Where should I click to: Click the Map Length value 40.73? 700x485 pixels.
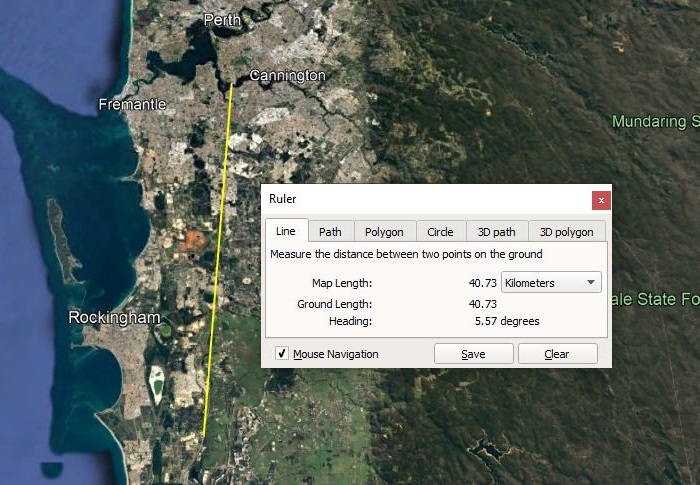[483, 283]
